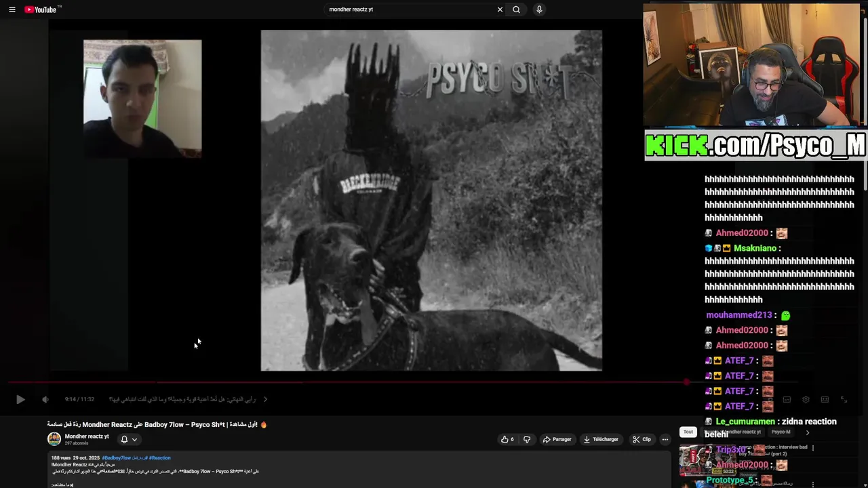Click the KICK.com/Psyco_M banner
The width and height of the screenshot is (868, 488).
tap(755, 146)
